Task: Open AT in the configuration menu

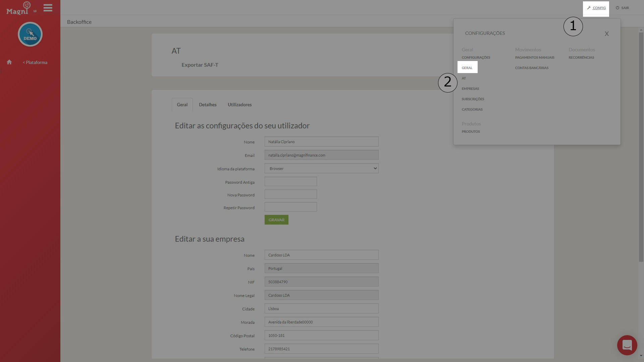Action: (464, 78)
